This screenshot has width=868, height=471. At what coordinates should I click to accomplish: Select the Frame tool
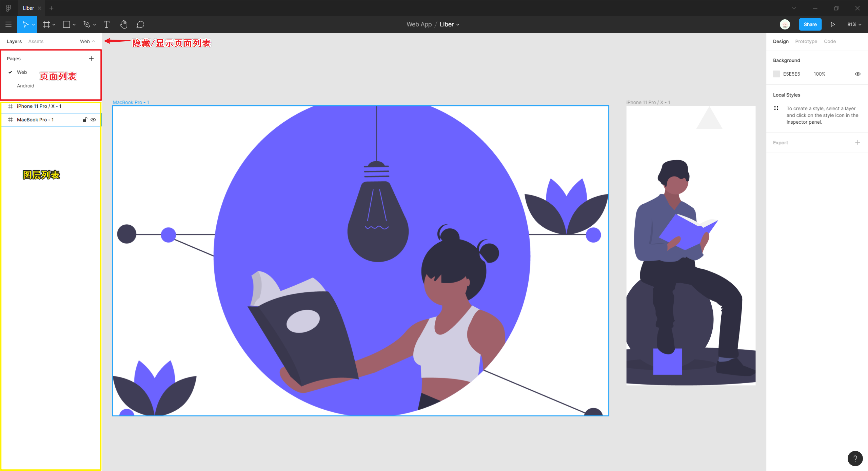(46, 24)
